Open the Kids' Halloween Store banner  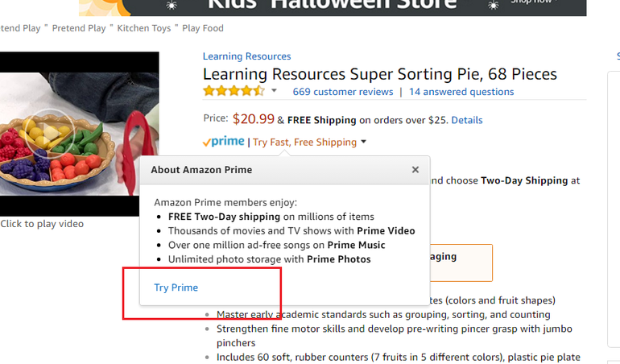pos(330,5)
